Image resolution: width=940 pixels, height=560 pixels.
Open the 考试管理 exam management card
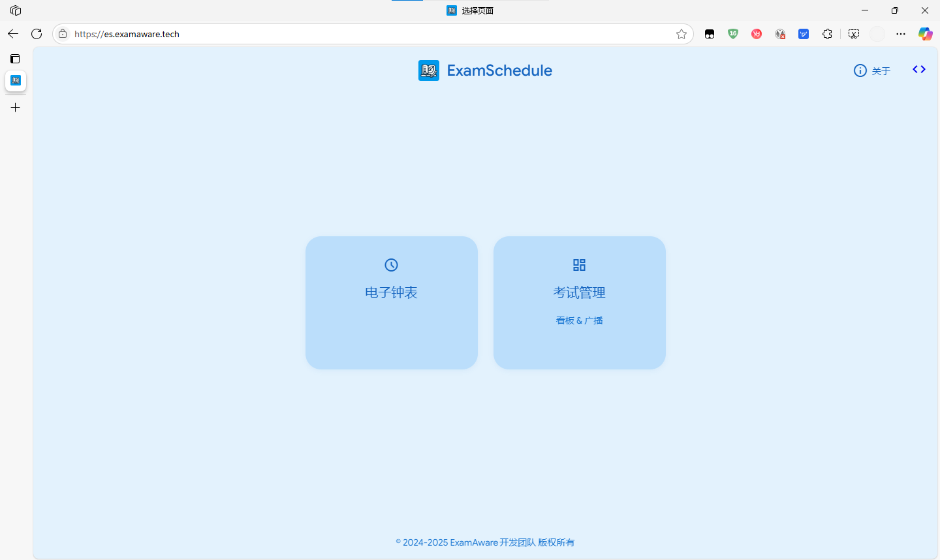[x=579, y=302]
